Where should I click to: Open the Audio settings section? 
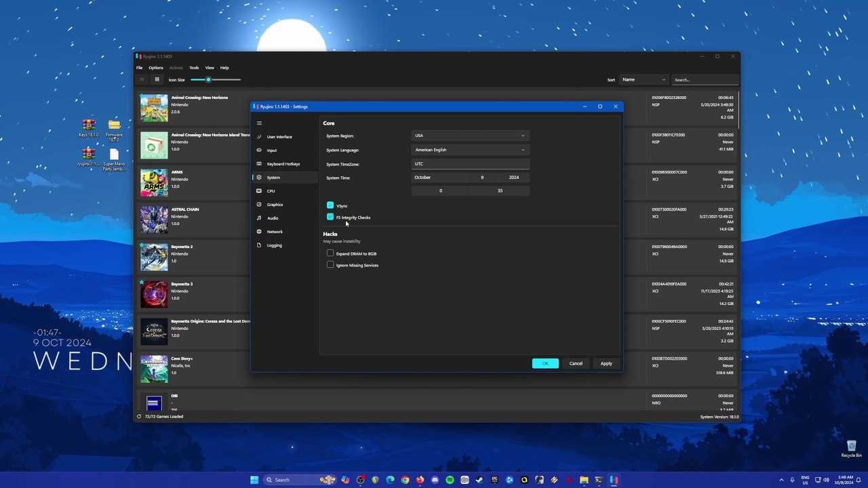pos(283,218)
